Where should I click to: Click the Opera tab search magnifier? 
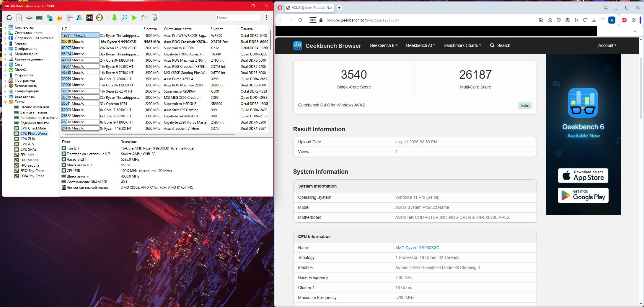[606, 8]
